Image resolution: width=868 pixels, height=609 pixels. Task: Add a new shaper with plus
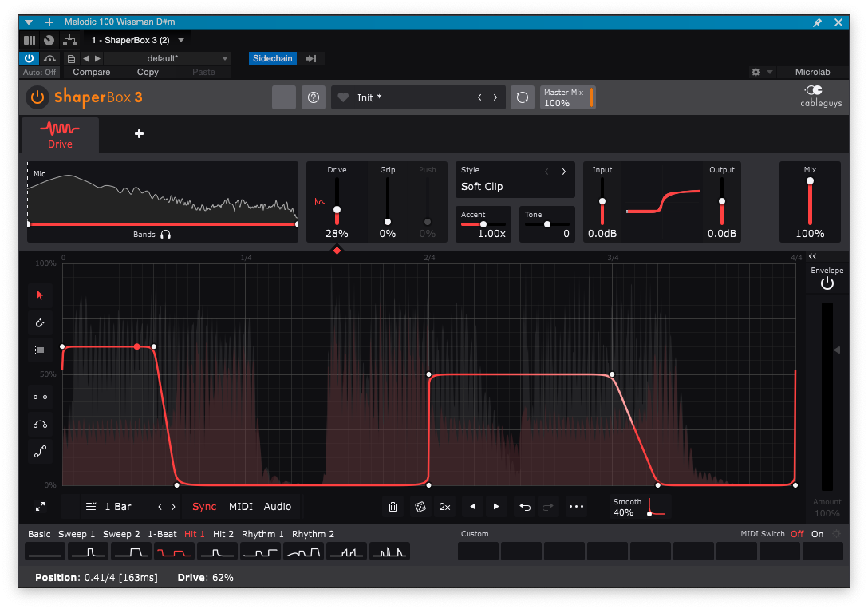point(139,133)
